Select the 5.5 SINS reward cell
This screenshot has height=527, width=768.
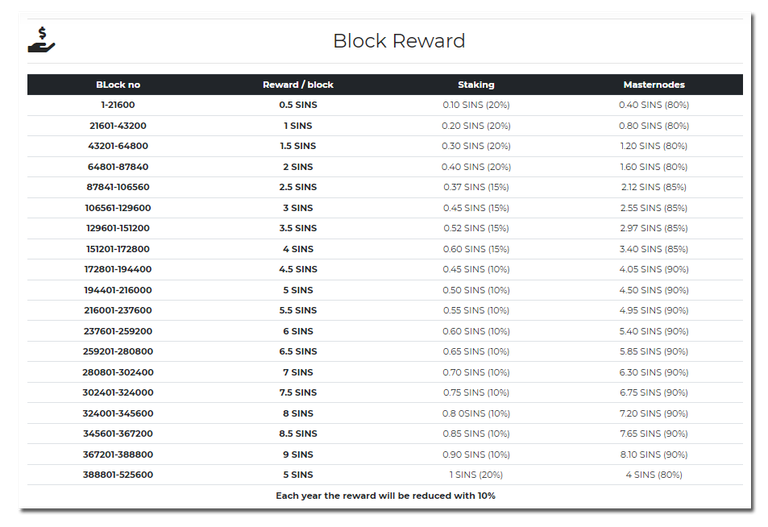point(298,311)
